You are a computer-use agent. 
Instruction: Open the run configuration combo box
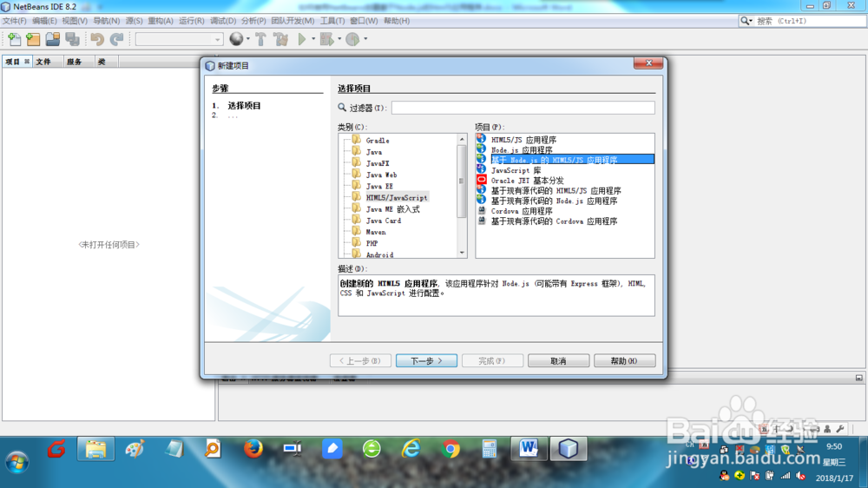tap(179, 39)
